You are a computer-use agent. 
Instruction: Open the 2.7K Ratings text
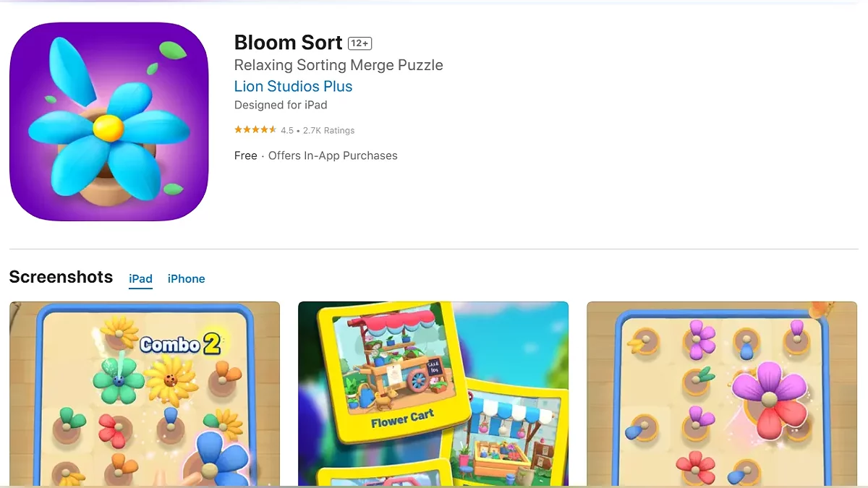[329, 131]
